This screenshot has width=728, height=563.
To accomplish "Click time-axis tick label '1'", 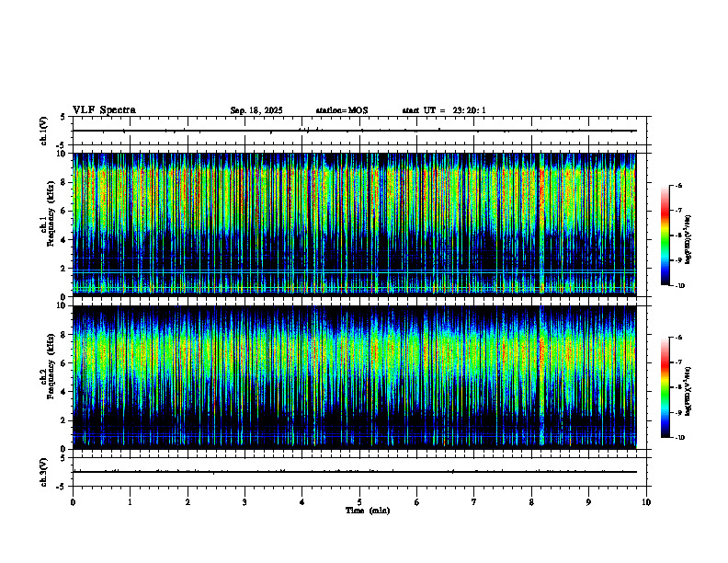I will (130, 502).
